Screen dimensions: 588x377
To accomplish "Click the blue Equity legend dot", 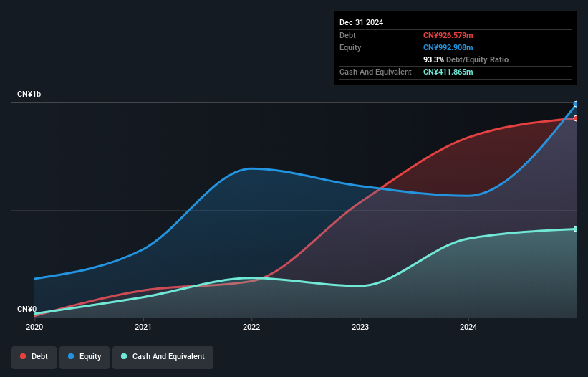I will [x=71, y=356].
